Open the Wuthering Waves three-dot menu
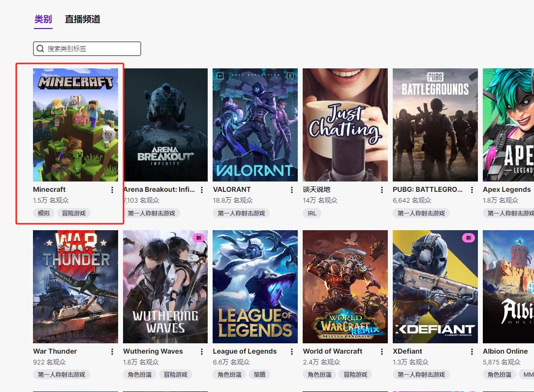 [x=202, y=352]
